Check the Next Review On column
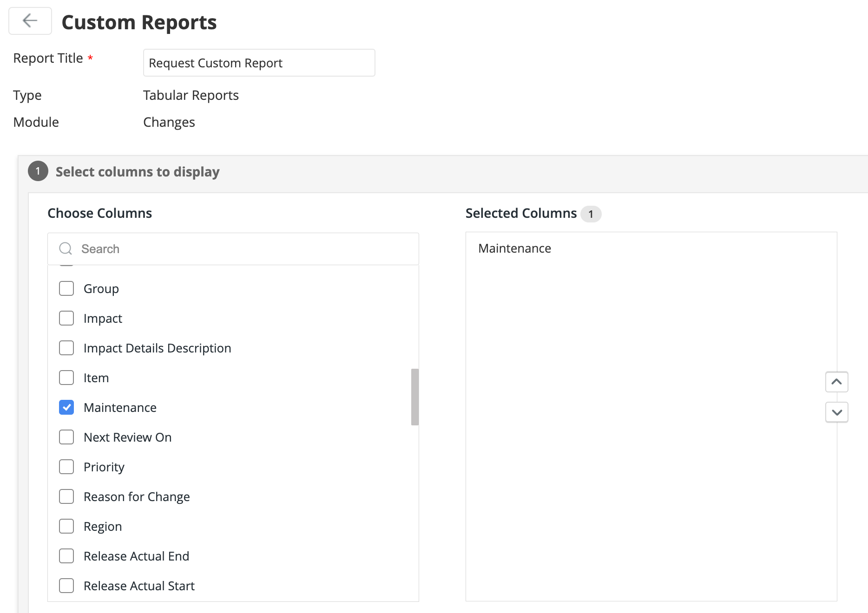 pos(66,437)
